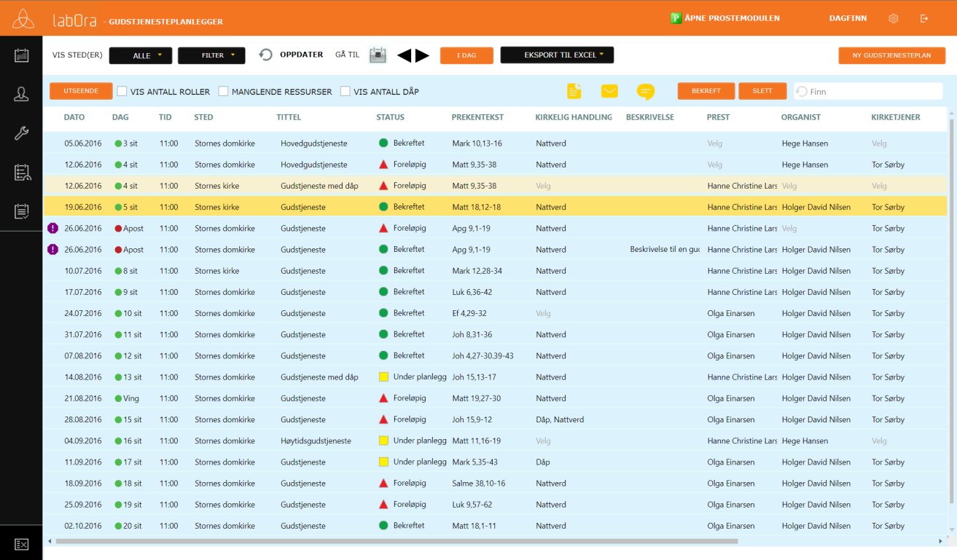This screenshot has width=957, height=560.
Task: Click the refresh icon inside the Finn field
Action: click(802, 92)
